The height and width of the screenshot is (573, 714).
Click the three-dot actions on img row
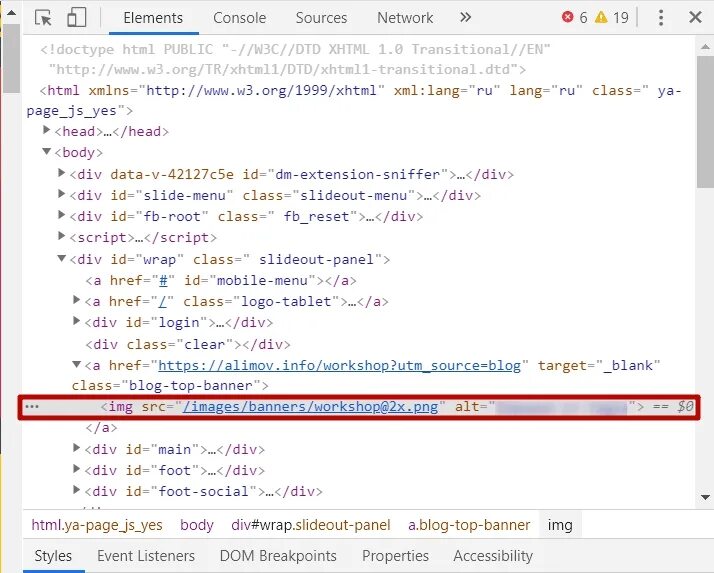pyautogui.click(x=32, y=406)
